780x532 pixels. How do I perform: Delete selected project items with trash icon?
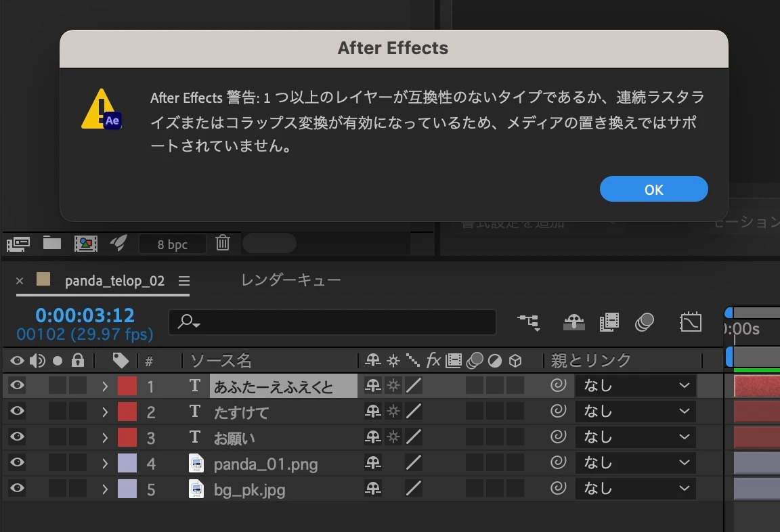tap(222, 242)
